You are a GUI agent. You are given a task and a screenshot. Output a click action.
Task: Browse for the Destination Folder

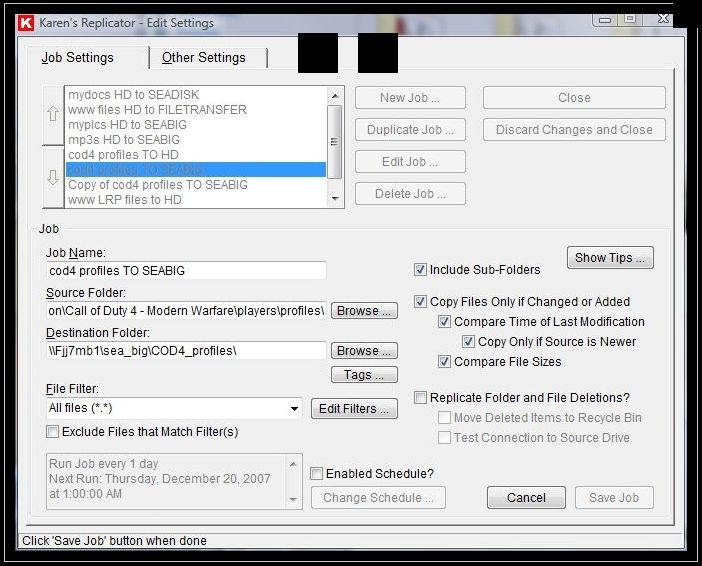364,351
